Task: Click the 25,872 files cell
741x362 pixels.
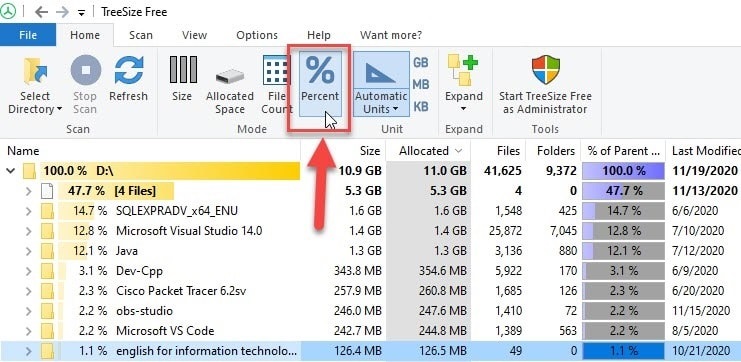Action: click(505, 231)
